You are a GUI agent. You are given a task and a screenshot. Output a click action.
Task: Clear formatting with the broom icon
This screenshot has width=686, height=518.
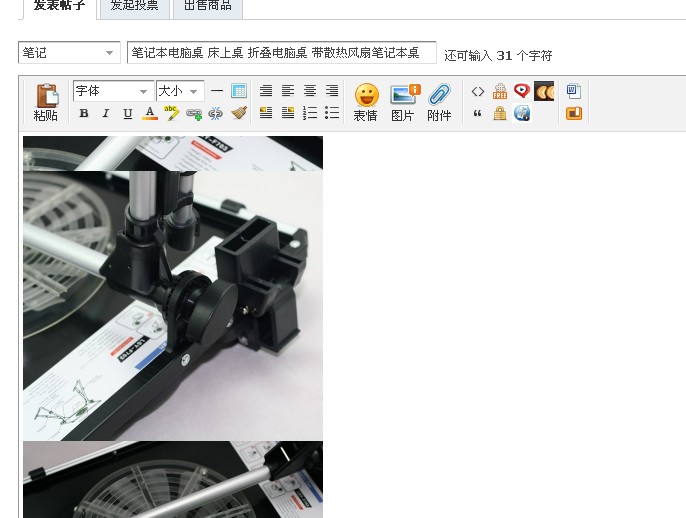tap(239, 114)
